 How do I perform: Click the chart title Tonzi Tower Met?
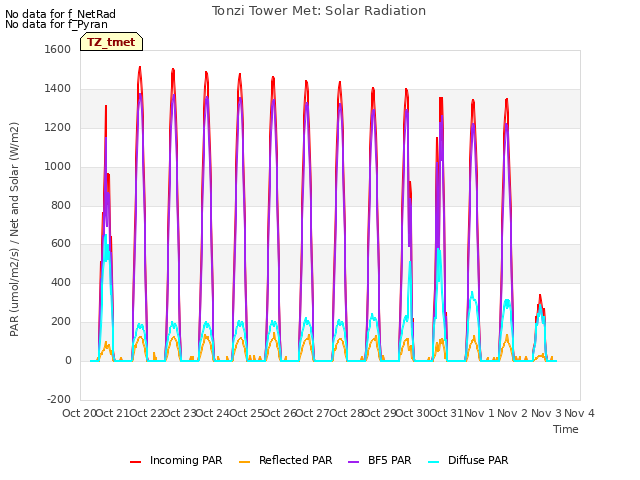pyautogui.click(x=319, y=11)
